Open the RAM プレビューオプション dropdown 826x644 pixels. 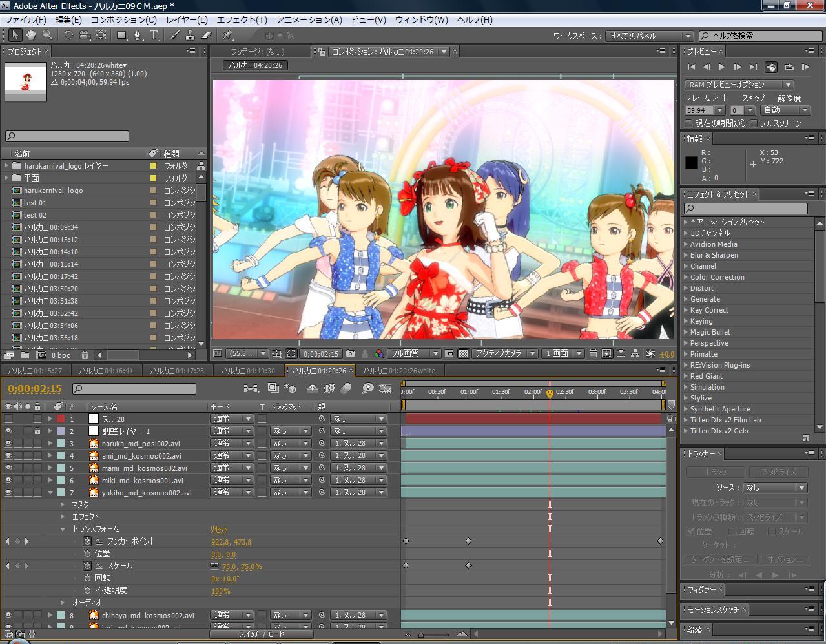pos(739,85)
